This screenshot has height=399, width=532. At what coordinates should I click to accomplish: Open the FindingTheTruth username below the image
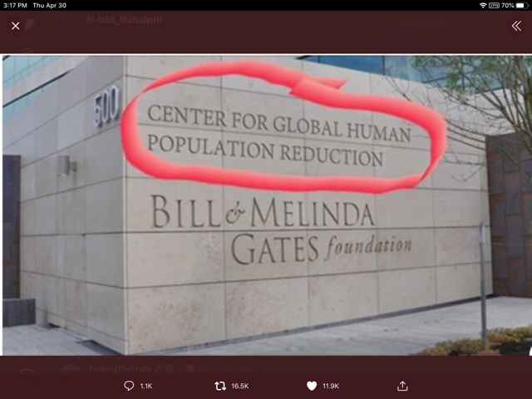coord(120,369)
